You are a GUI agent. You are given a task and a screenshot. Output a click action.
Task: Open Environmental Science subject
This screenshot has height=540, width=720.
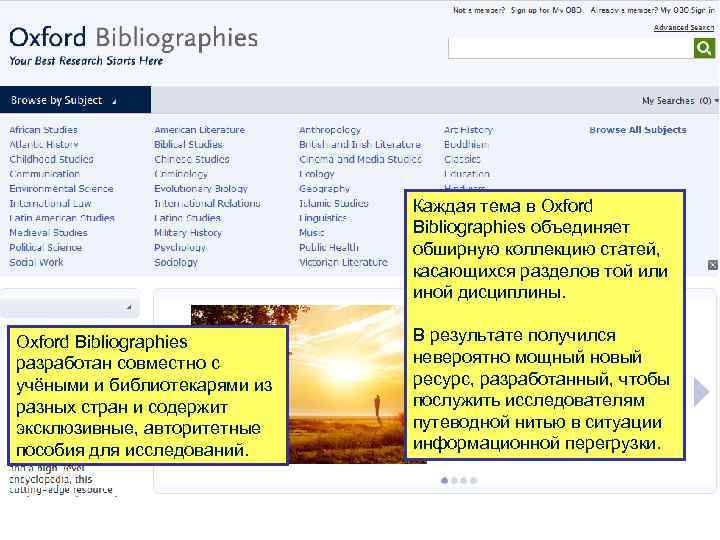pos(61,189)
